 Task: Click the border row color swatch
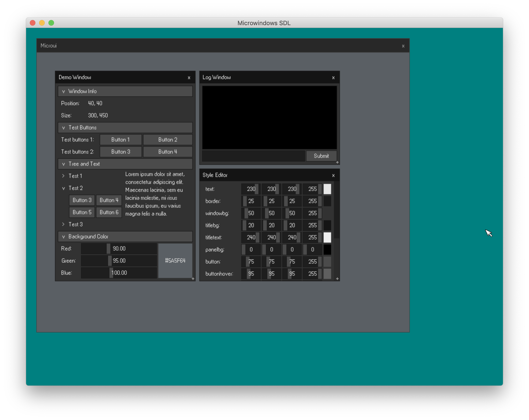[327, 201]
